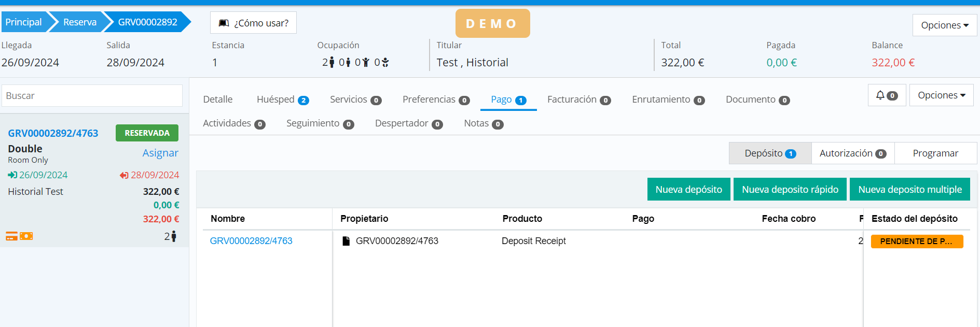
Task: Click the document icon beside GRV00002892/4763 owner
Action: click(346, 241)
